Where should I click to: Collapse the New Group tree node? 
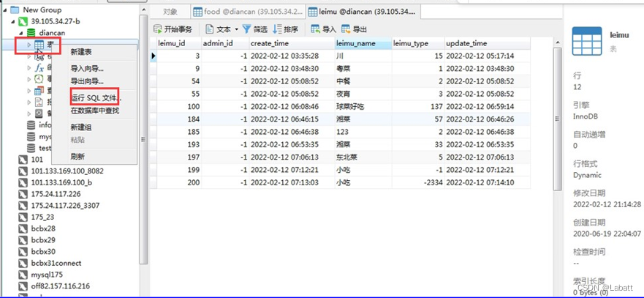tap(5, 10)
